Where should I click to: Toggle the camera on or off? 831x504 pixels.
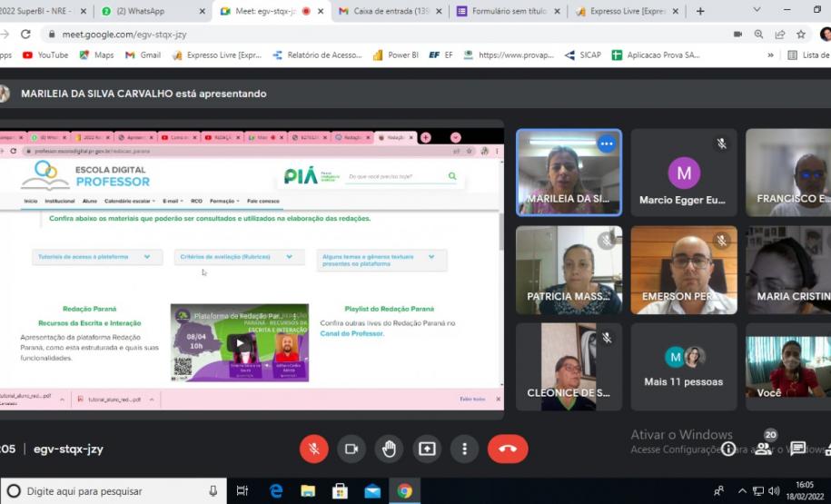point(351,449)
